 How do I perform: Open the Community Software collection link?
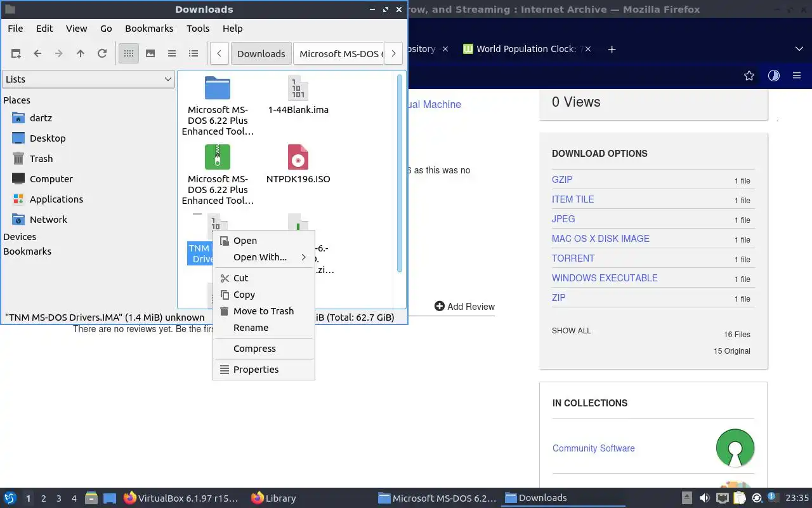pyautogui.click(x=594, y=448)
